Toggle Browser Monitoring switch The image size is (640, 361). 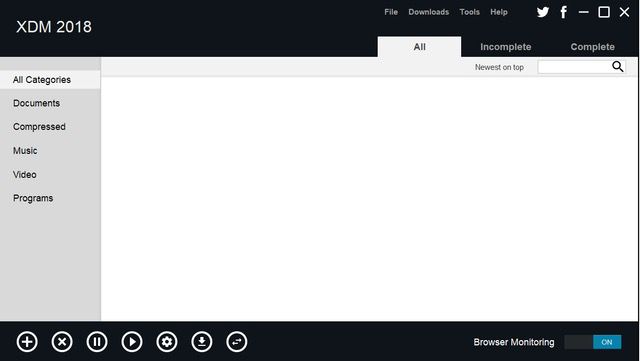[x=593, y=342]
